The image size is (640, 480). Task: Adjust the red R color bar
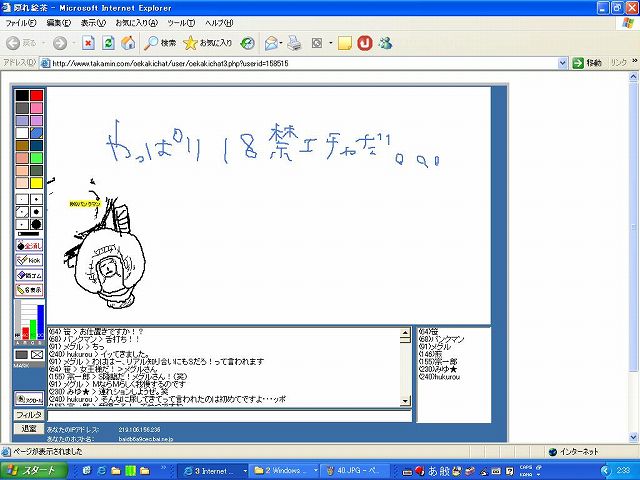[25, 333]
